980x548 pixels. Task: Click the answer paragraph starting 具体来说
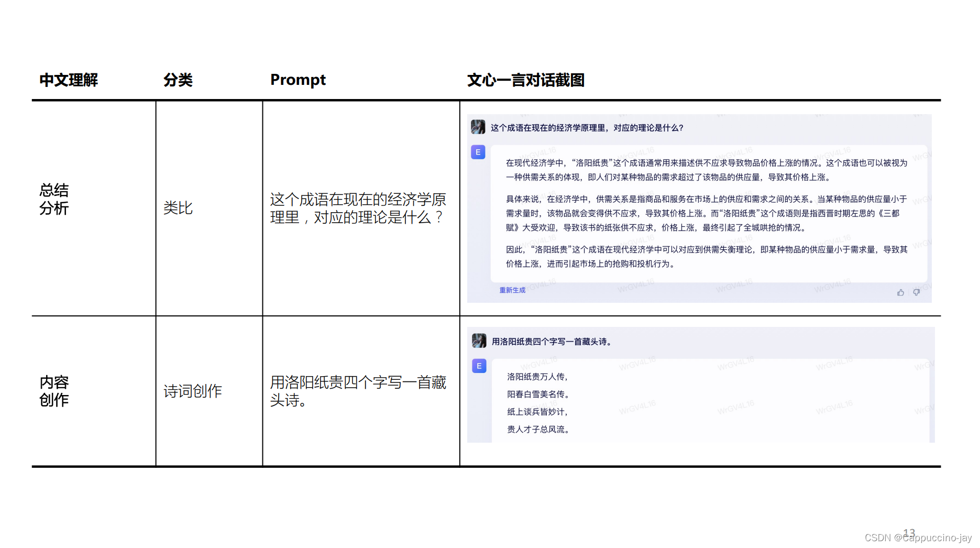coord(707,213)
